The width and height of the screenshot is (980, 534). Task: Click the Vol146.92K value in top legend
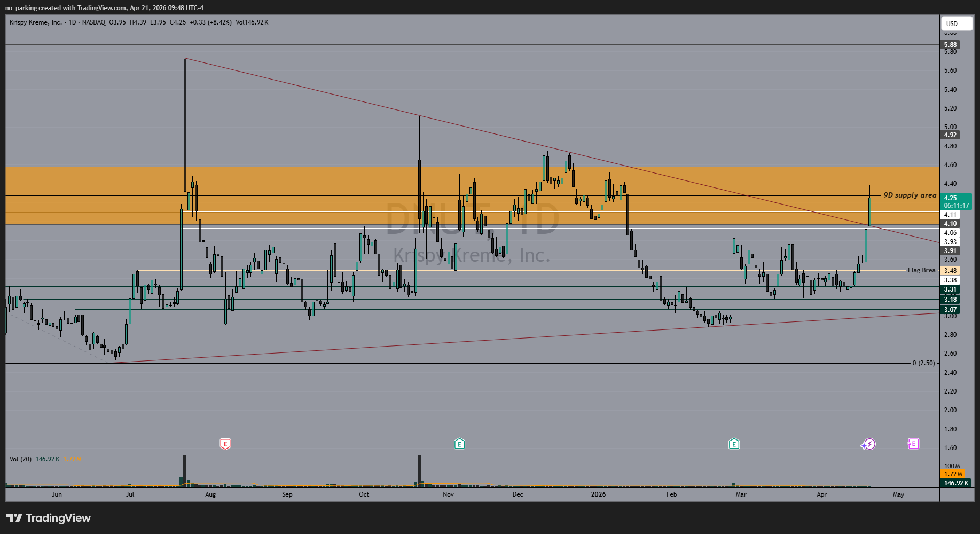click(252, 22)
